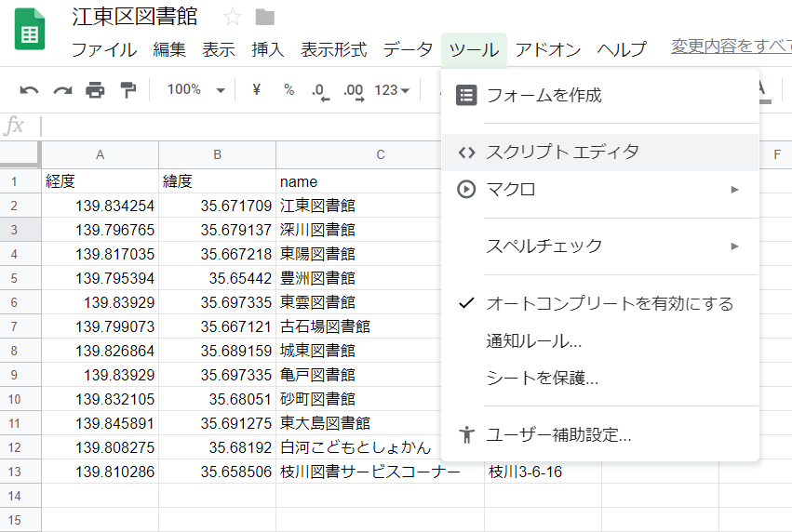Select row 1 header
Viewport: 792px width, 532px height.
pyautogui.click(x=20, y=181)
